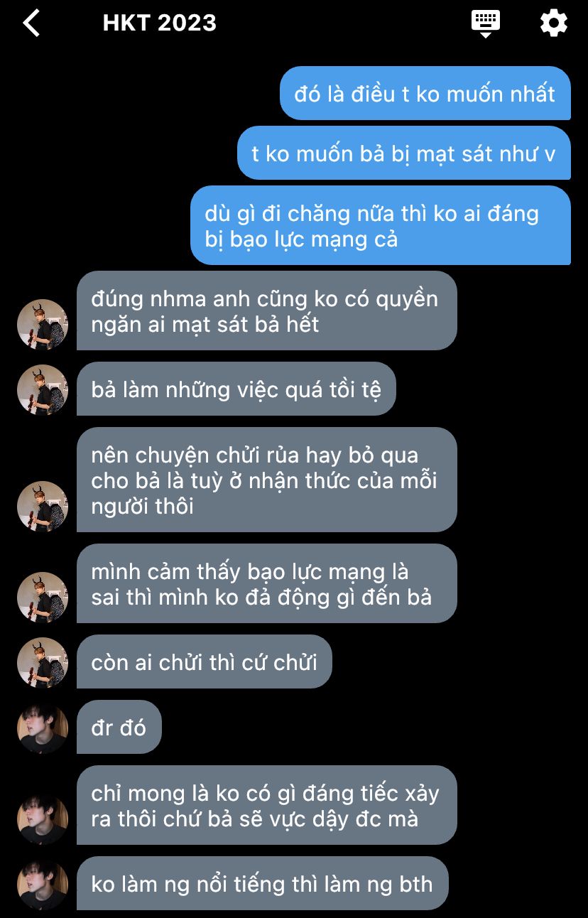Viewport: 588px width, 918px height.
Task: Select the 'dù gì đi chăng nữa' blue bubble
Action: (381, 225)
